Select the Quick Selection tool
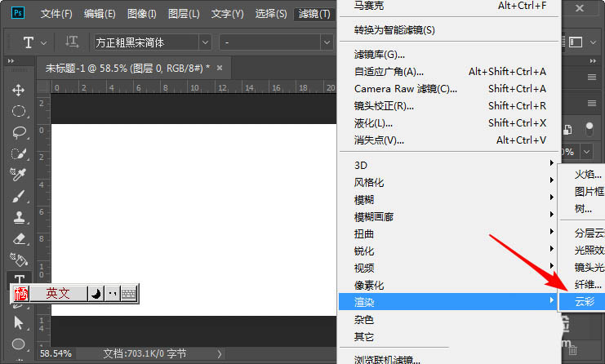Screen dimensions: 605x364 (19, 154)
